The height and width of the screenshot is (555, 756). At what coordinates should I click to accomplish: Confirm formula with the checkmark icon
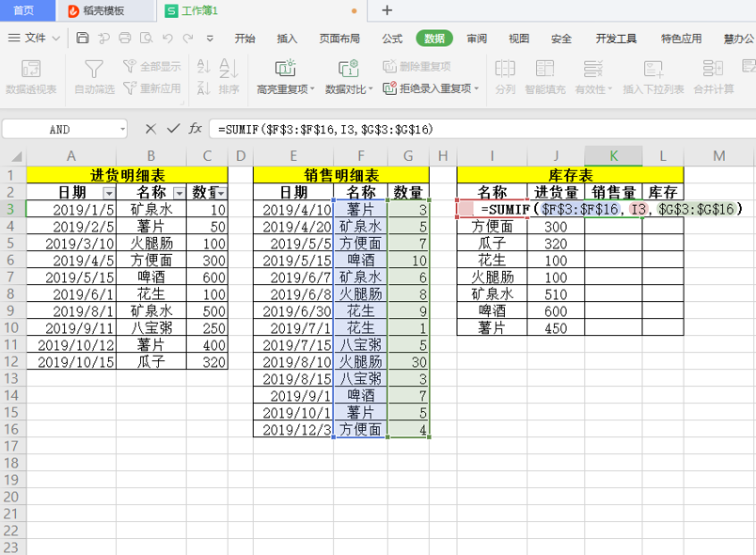click(173, 129)
